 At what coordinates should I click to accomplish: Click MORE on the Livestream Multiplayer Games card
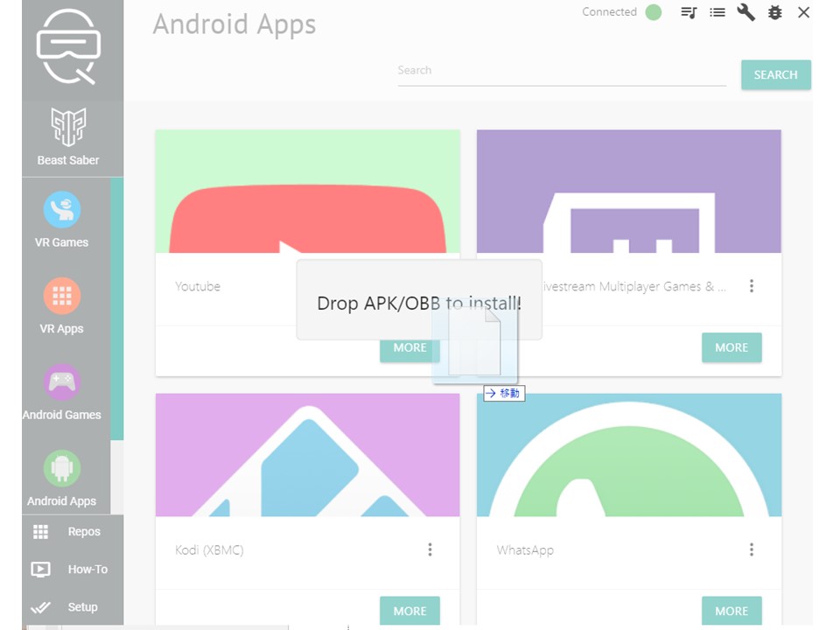tap(731, 347)
